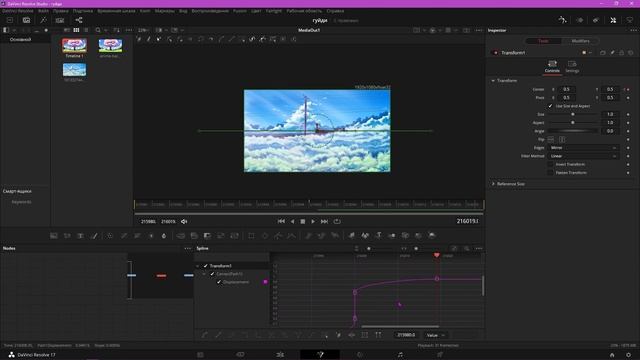Open the Fairlight menu in menu bar

274,11
